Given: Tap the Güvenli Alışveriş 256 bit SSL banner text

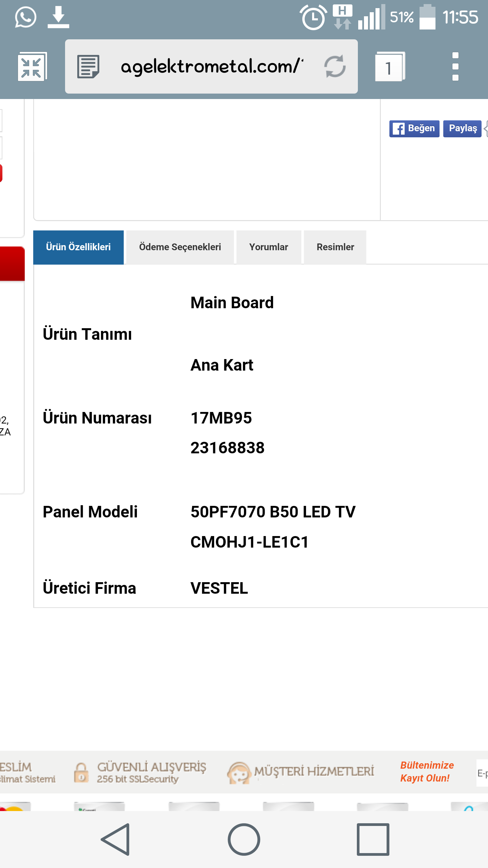Looking at the screenshot, I should tap(151, 773).
